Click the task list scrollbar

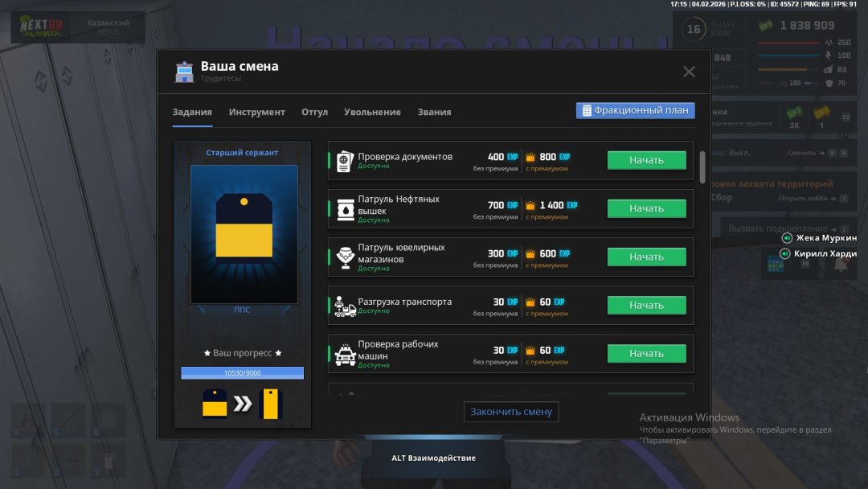(x=702, y=166)
